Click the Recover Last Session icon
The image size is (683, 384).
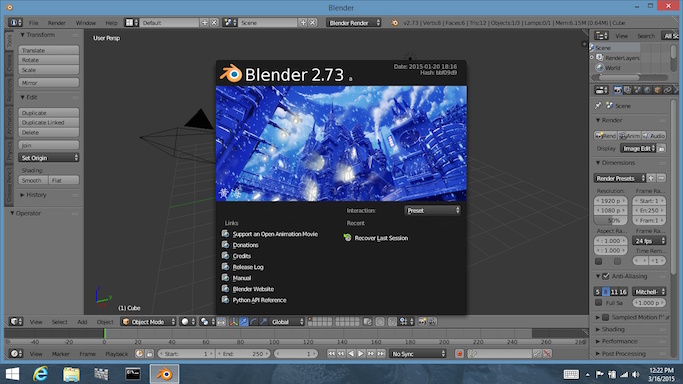pyautogui.click(x=347, y=238)
